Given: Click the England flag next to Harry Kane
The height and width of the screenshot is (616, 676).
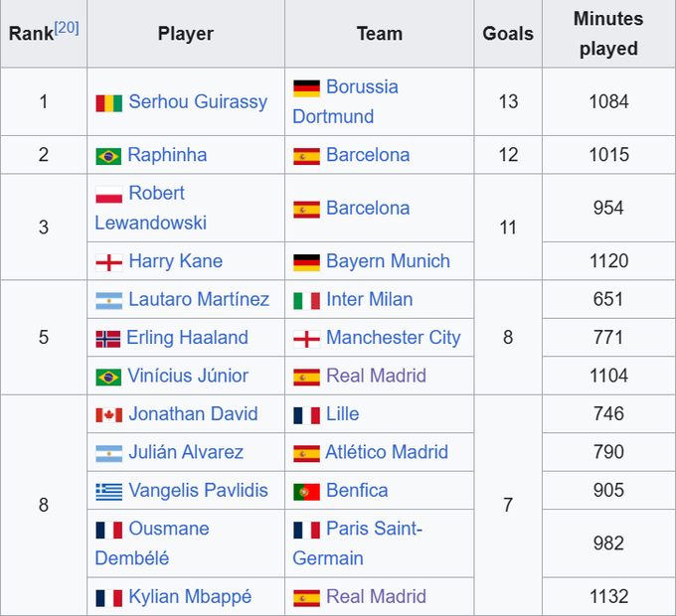Looking at the screenshot, I should pyautogui.click(x=108, y=262).
